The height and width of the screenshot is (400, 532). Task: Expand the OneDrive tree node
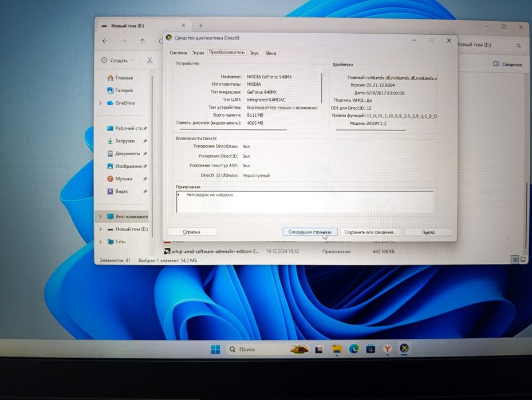[x=100, y=103]
